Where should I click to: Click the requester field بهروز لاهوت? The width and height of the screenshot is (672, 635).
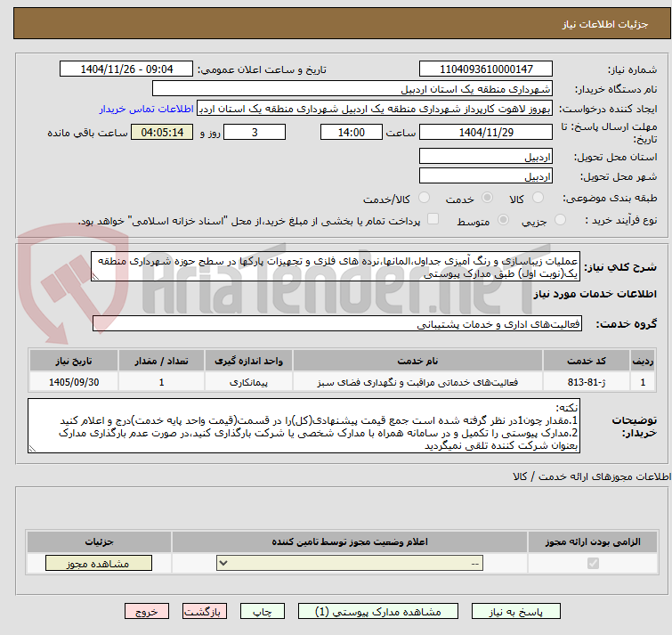(x=375, y=109)
